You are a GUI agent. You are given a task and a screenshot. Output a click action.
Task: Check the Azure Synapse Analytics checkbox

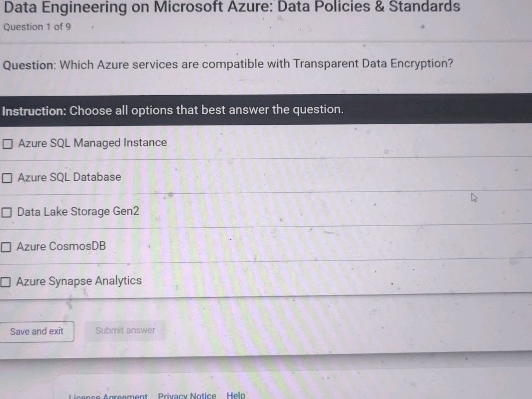tap(5, 281)
